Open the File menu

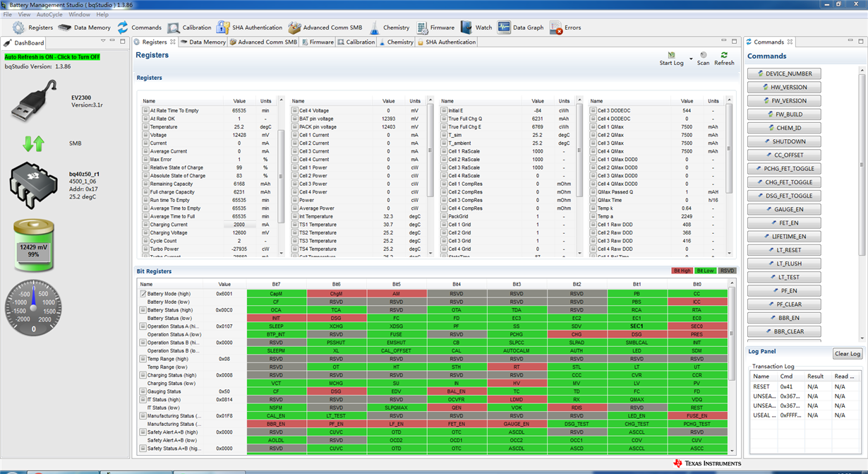8,14
